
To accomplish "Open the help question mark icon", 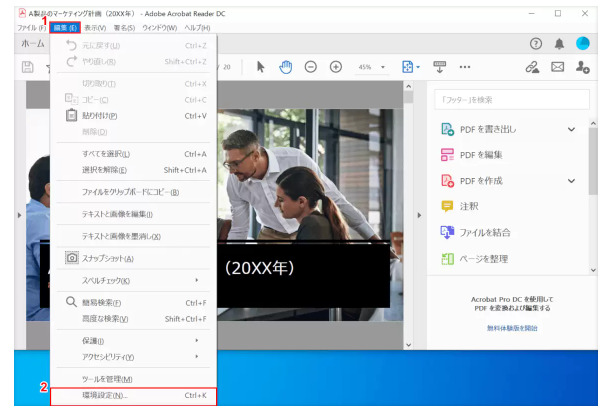I will click(536, 45).
